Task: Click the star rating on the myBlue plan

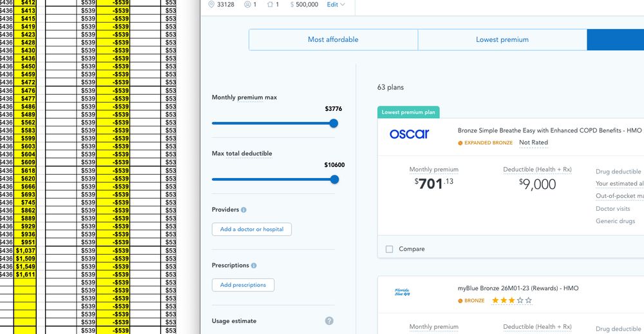Action: (512, 300)
